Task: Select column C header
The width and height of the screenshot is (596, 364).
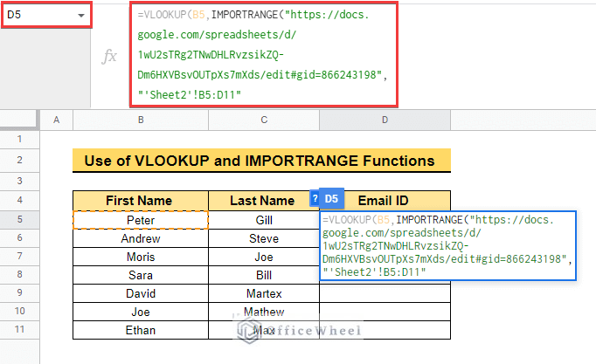Action: tap(264, 120)
